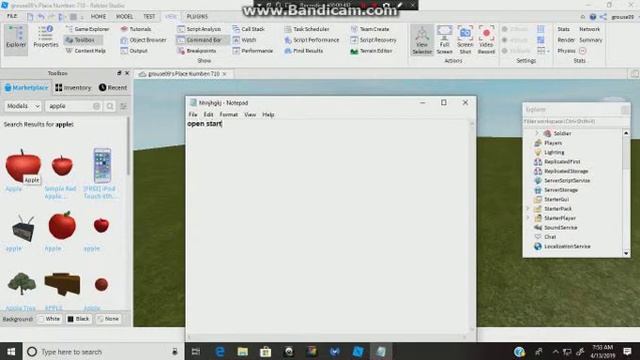
Task: Open Notepad Format menu
Action: pyautogui.click(x=229, y=115)
